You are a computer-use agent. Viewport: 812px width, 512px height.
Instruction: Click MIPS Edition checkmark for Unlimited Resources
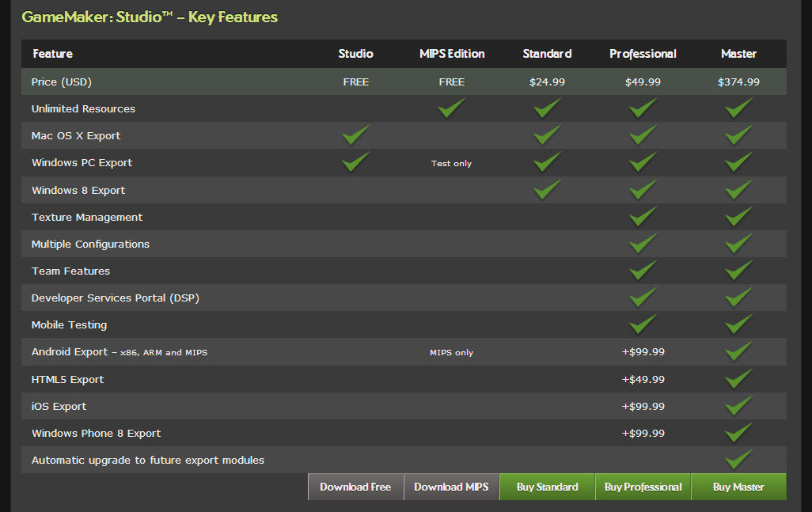pos(452,108)
